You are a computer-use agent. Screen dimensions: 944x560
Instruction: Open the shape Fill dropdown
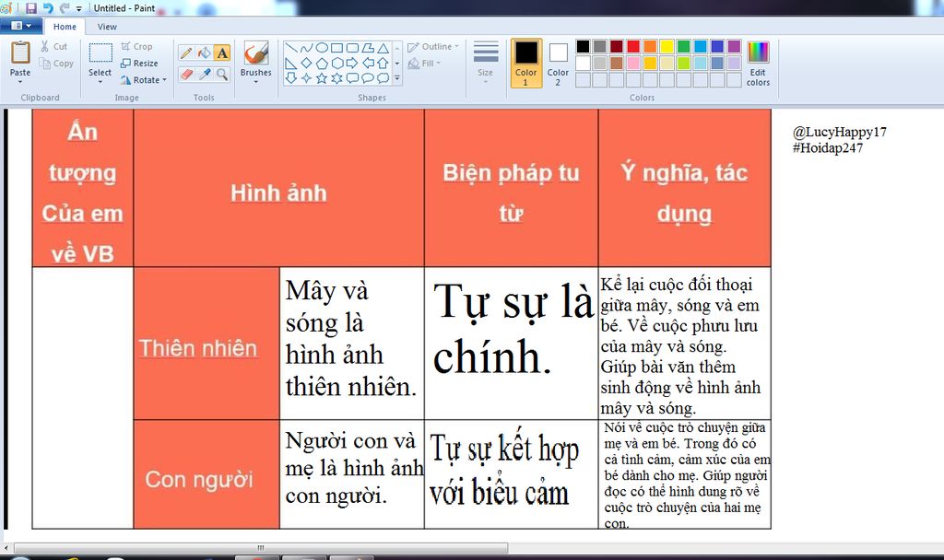425,64
